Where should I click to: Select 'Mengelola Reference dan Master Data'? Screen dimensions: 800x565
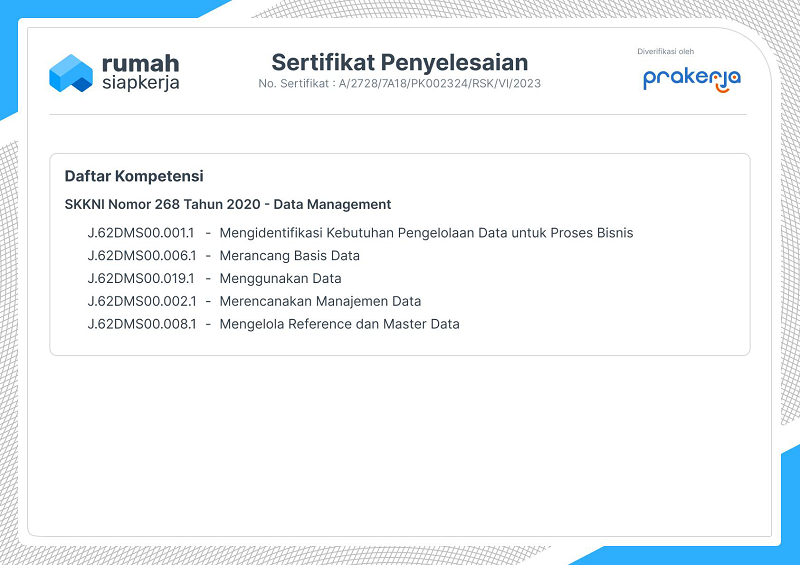tap(339, 324)
